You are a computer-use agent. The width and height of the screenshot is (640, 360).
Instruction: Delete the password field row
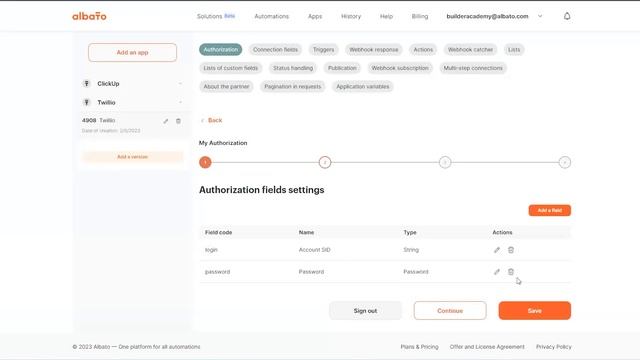(x=511, y=272)
